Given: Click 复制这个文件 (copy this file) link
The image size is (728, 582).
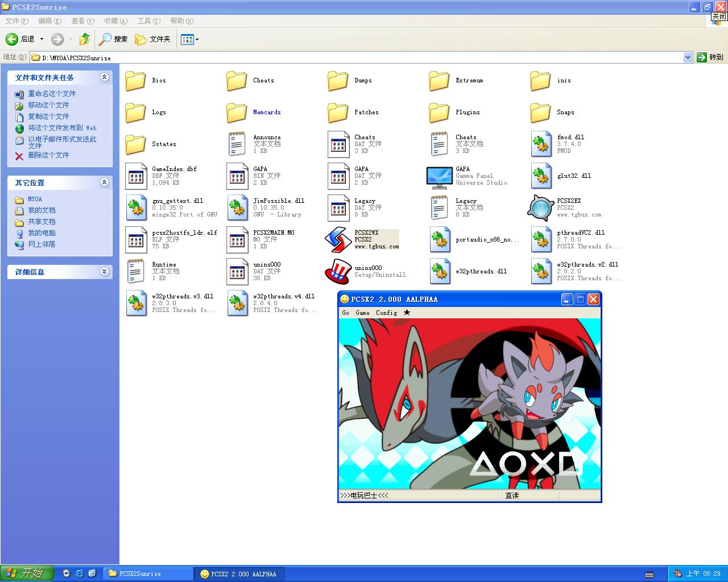Looking at the screenshot, I should (x=48, y=117).
